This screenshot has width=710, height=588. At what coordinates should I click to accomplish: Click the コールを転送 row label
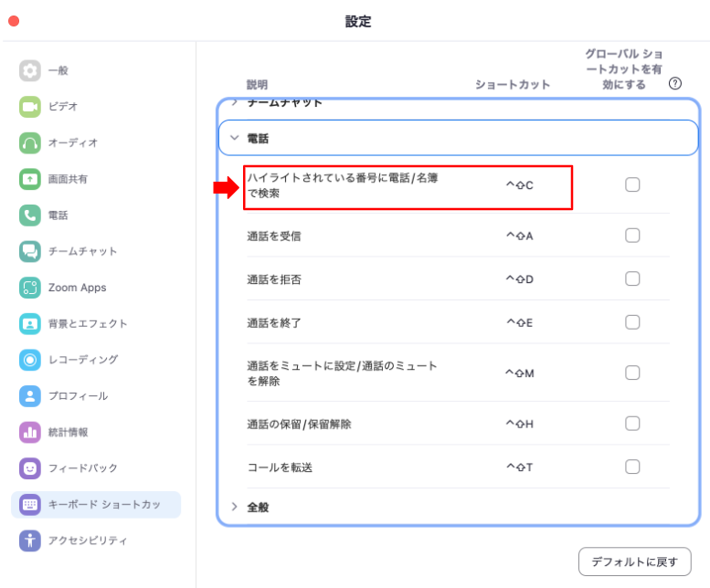point(280,467)
